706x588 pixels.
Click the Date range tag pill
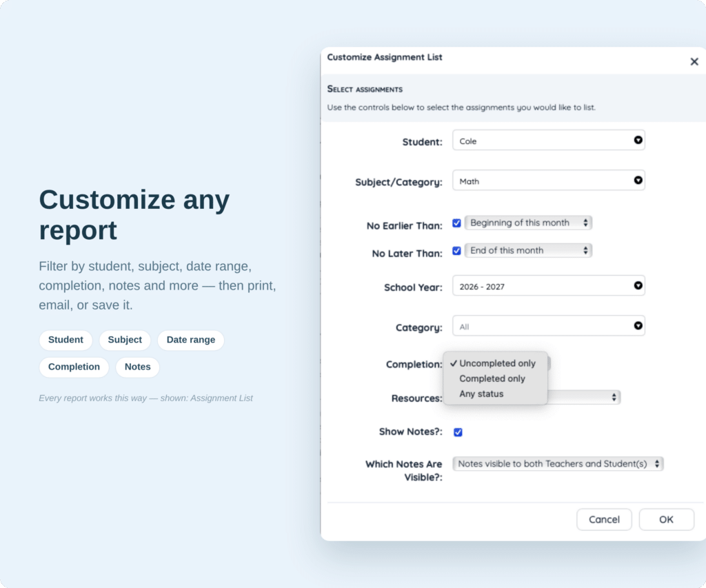pos(191,340)
